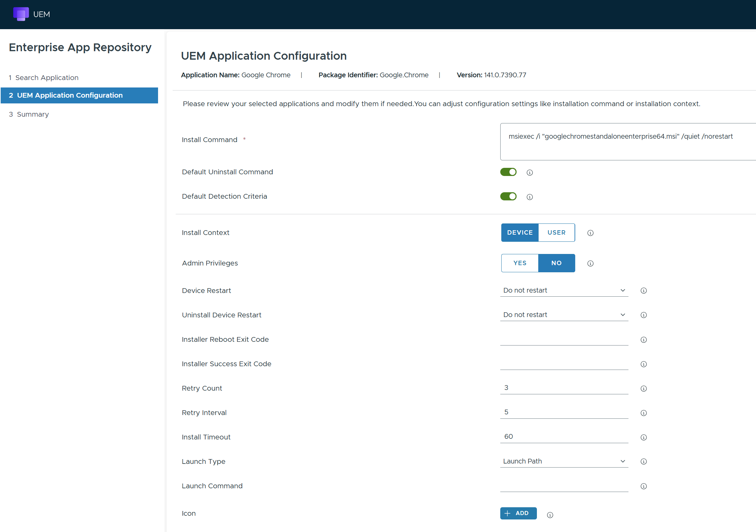Click the info icon beside Retry Count
This screenshot has height=532, width=756.
(x=643, y=389)
